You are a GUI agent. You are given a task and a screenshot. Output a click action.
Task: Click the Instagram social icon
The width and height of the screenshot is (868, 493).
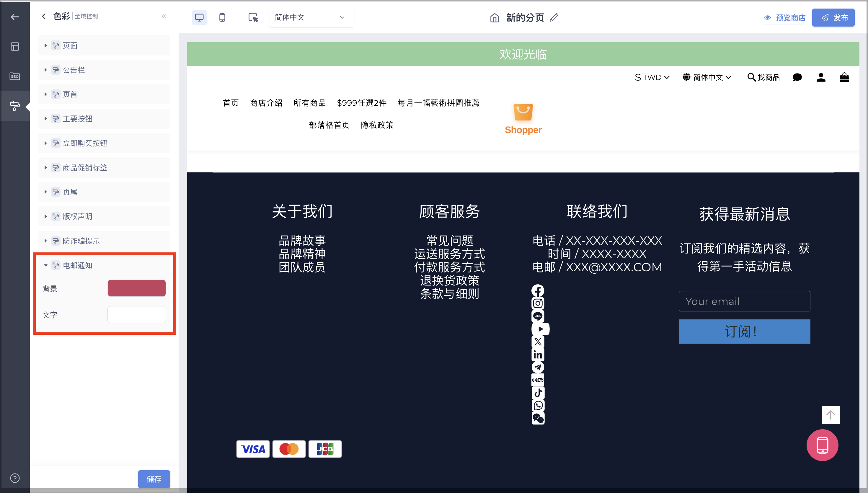coord(538,303)
